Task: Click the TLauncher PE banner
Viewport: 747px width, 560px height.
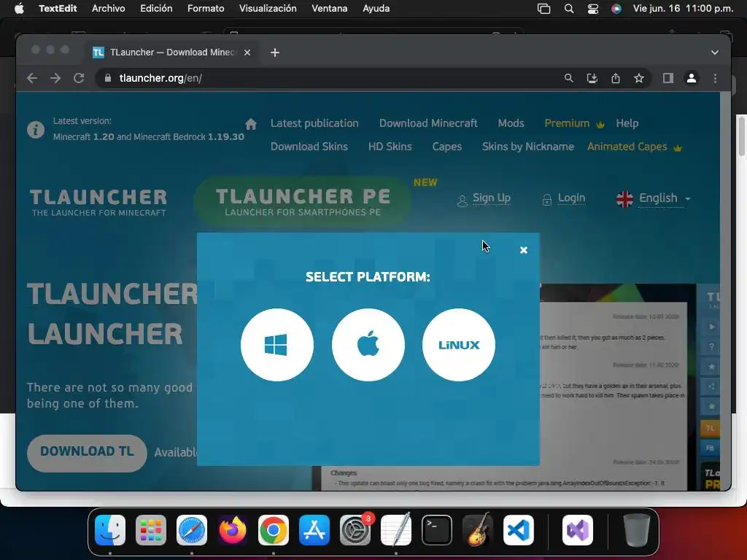Action: tap(303, 201)
